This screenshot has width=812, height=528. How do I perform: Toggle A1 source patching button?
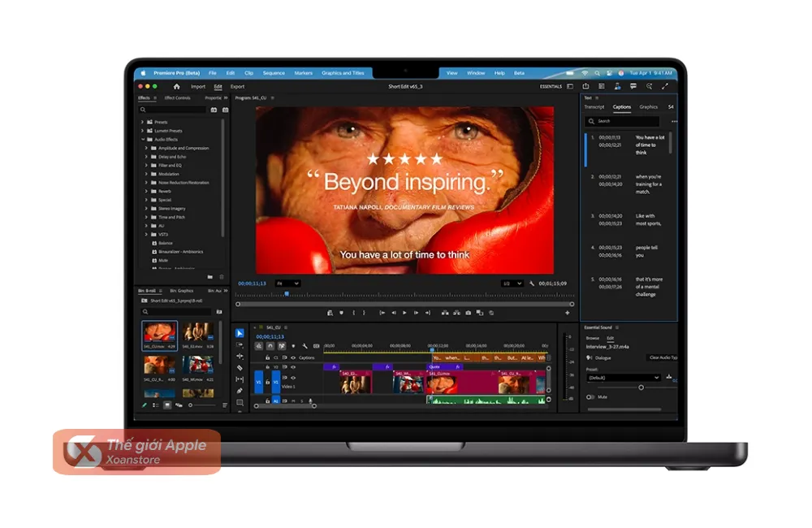click(276, 400)
